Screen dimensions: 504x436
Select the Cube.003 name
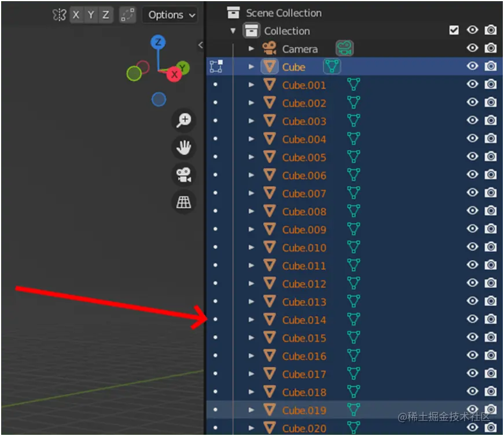point(304,121)
